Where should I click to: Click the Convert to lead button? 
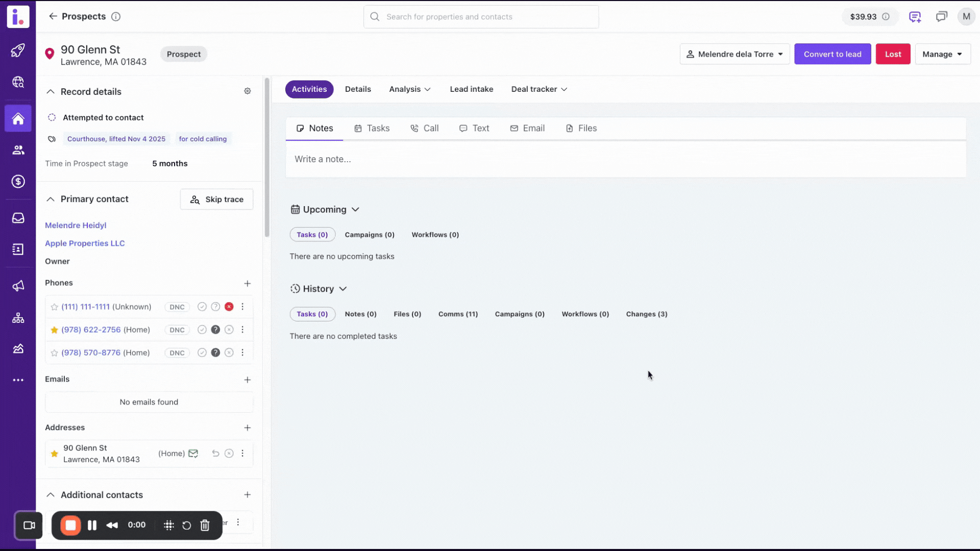pyautogui.click(x=832, y=54)
